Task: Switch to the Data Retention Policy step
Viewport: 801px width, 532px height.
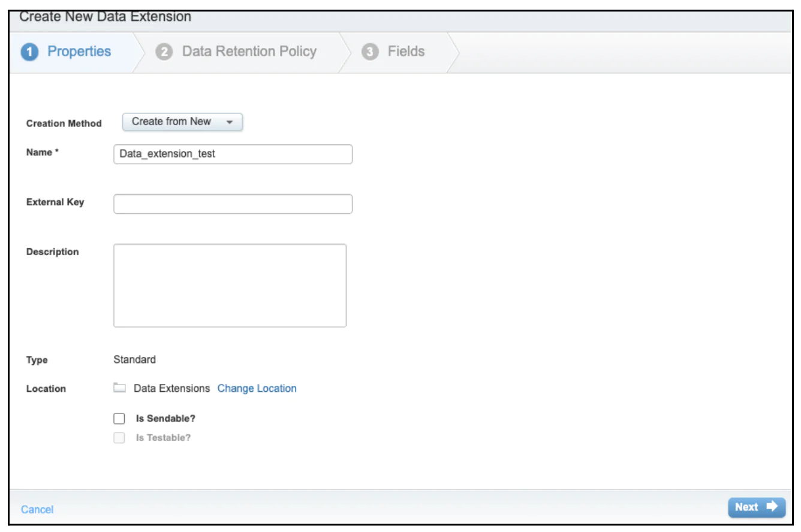Action: coord(249,52)
